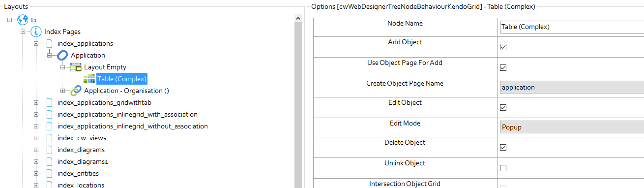Expand the index_applications_gridwithtab node
The height and width of the screenshot is (188, 644).
[x=36, y=102]
